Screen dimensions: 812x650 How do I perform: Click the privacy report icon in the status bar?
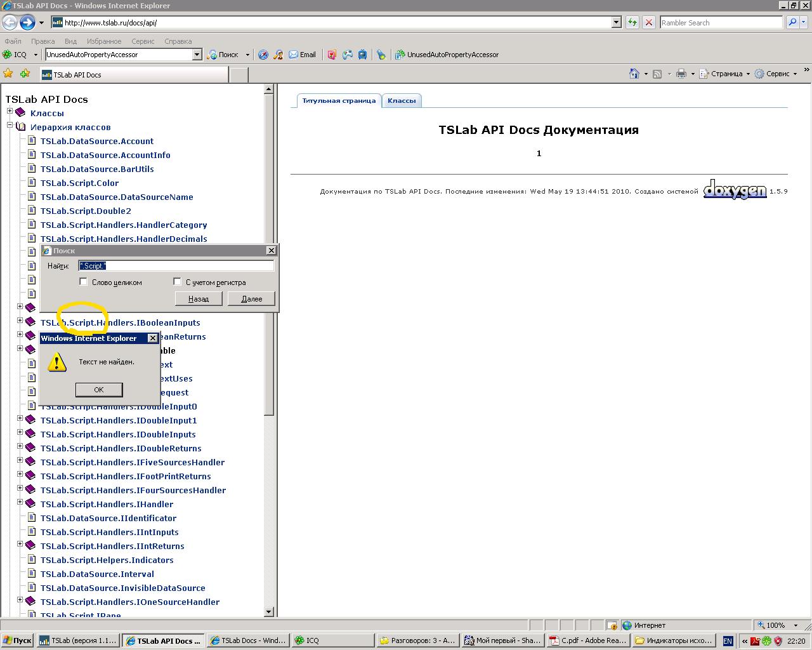(x=612, y=625)
